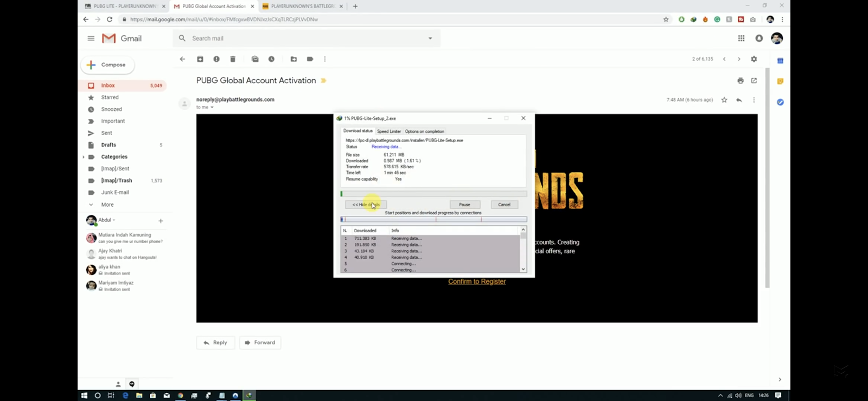
Task: Print this email conversation
Action: pyautogui.click(x=741, y=81)
